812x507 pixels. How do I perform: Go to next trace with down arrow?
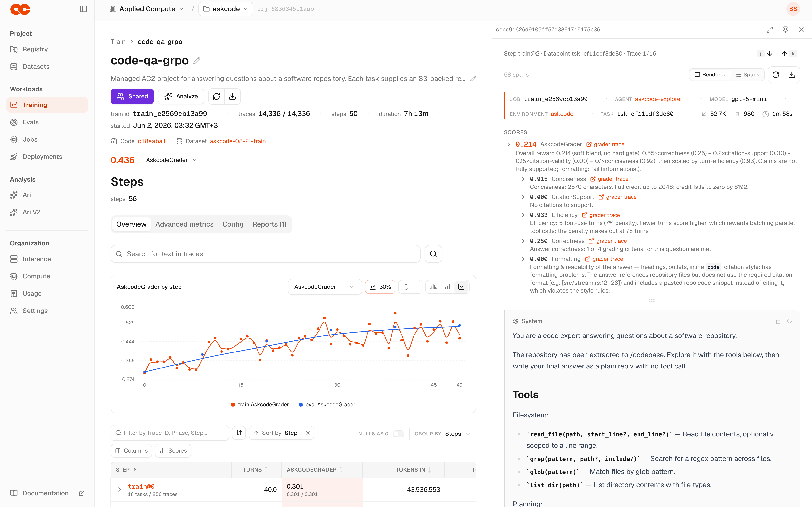pos(770,54)
